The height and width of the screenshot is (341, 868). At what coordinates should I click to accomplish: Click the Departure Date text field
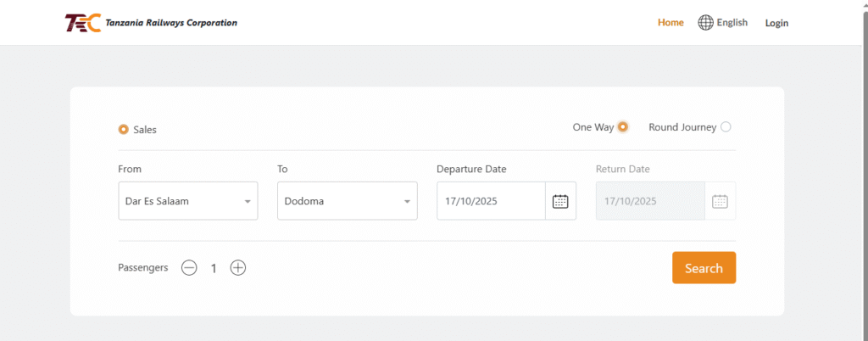click(490, 201)
